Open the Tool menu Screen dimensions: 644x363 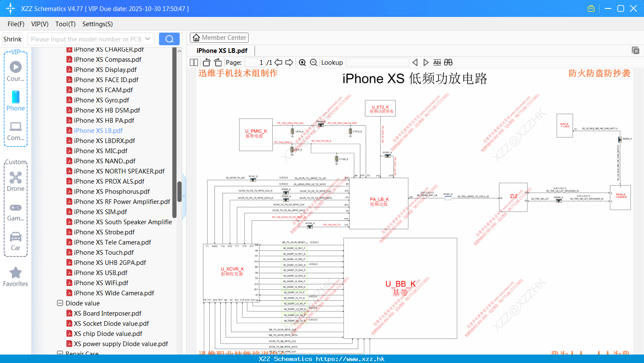click(x=66, y=24)
